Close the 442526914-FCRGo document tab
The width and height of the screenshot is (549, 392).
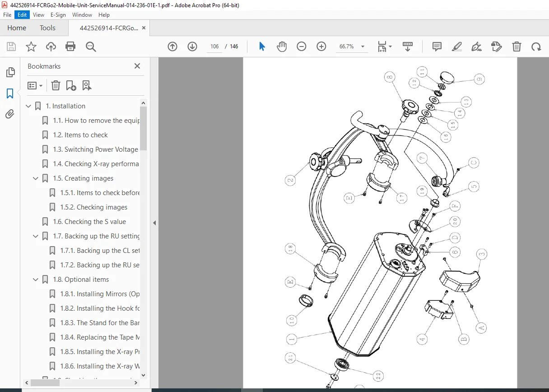(144, 28)
